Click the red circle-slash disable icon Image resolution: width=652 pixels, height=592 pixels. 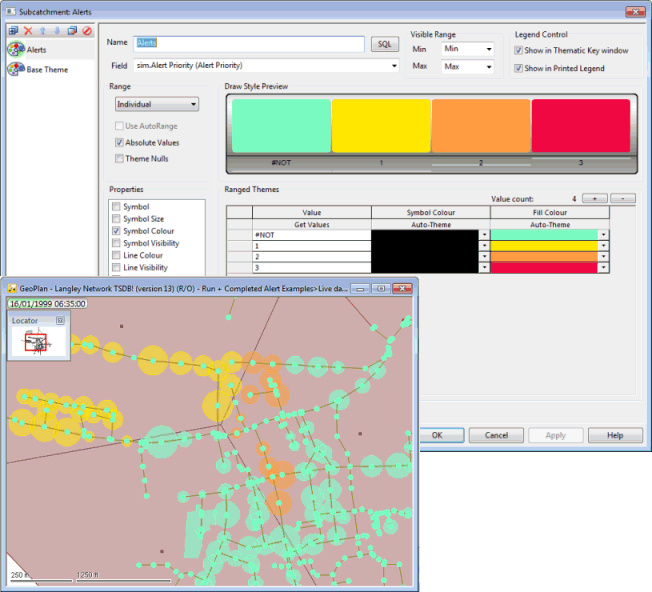click(x=87, y=31)
